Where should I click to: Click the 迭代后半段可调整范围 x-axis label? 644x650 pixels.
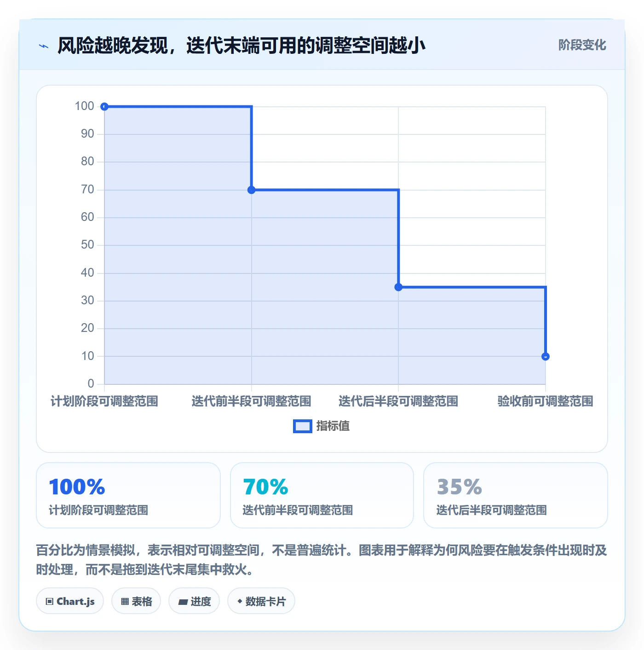pos(398,401)
